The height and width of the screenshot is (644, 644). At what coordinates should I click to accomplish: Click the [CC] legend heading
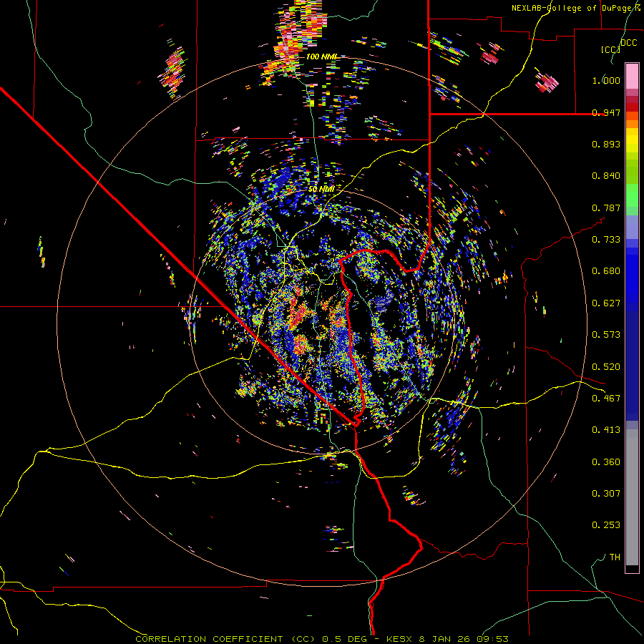click(x=610, y=49)
